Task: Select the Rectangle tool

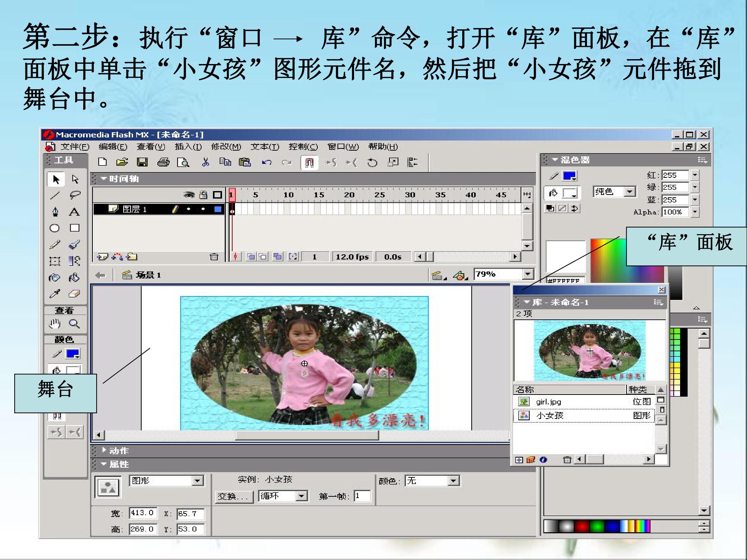Action: point(75,228)
